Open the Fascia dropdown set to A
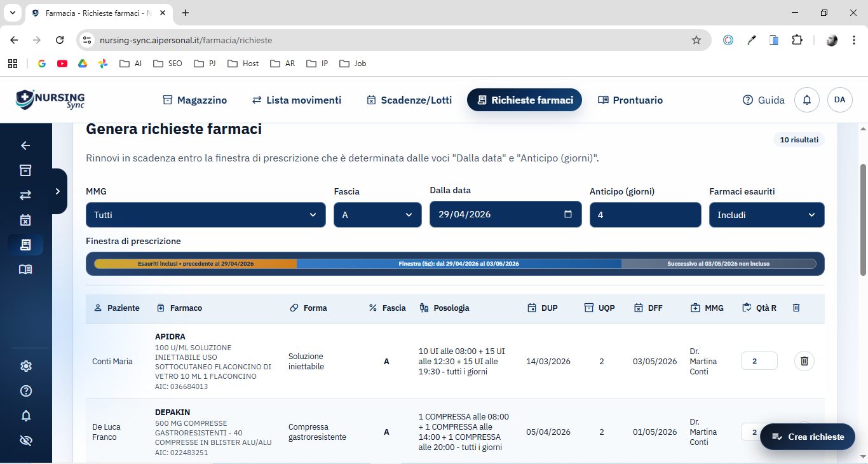 (x=377, y=215)
